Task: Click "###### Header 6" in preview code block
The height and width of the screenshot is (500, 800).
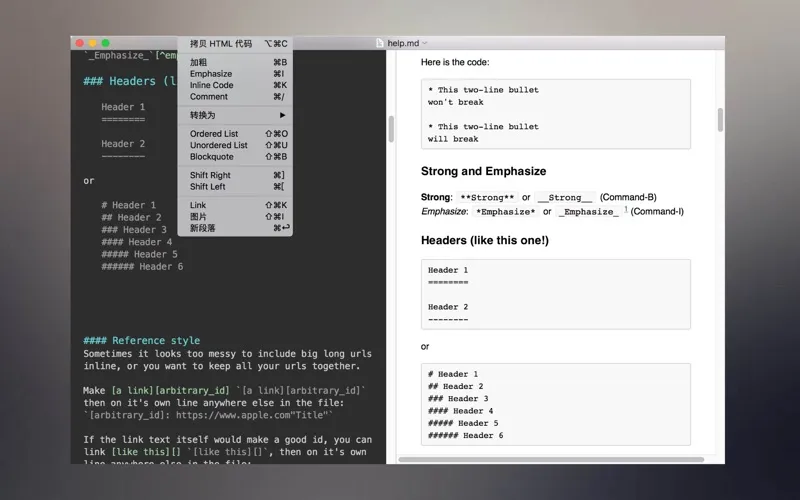Action: click(x=465, y=435)
